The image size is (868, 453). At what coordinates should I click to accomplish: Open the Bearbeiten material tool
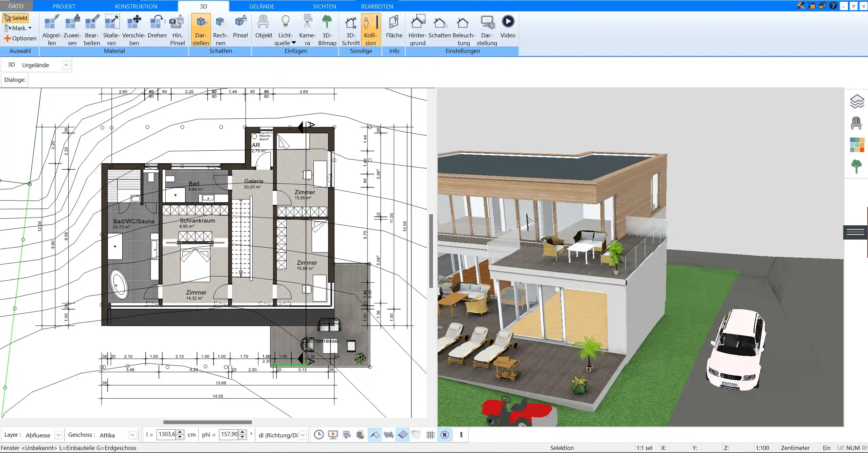pyautogui.click(x=92, y=30)
